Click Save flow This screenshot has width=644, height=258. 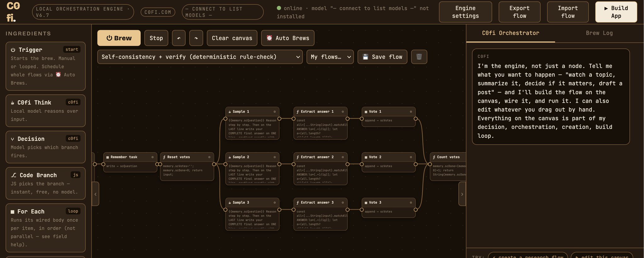(x=382, y=57)
